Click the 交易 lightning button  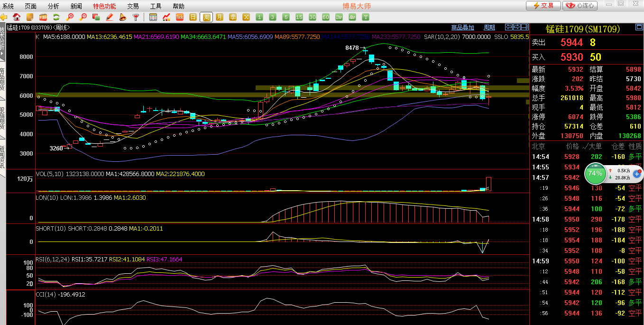pos(543,6)
